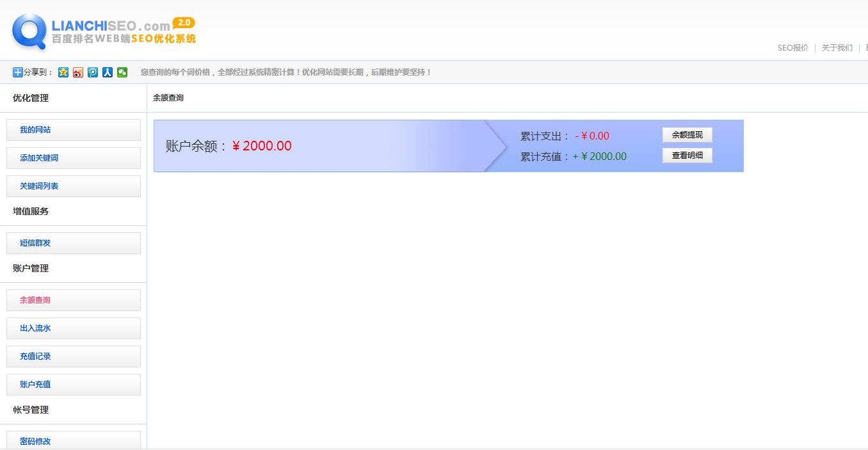868x450 pixels.
Task: Click 查看明细 to view details
Action: point(687,155)
